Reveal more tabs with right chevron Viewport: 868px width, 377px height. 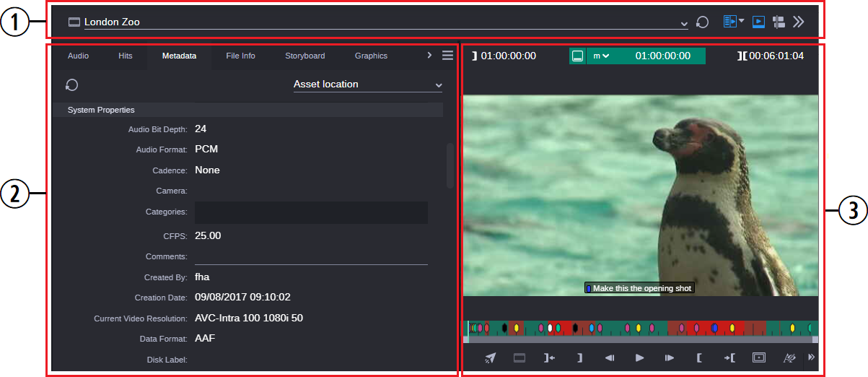pyautogui.click(x=429, y=55)
